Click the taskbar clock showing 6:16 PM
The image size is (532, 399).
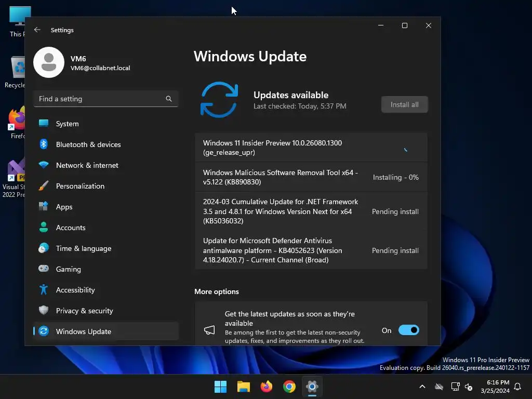point(495,387)
